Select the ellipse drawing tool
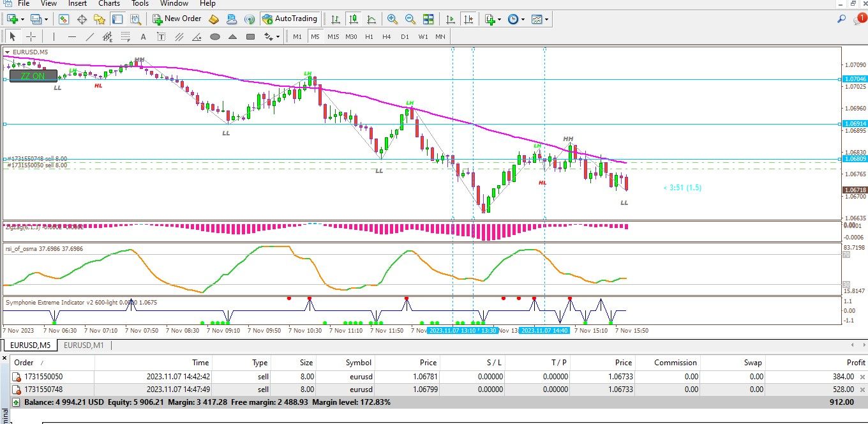The height and width of the screenshot is (424, 868). 214,36
